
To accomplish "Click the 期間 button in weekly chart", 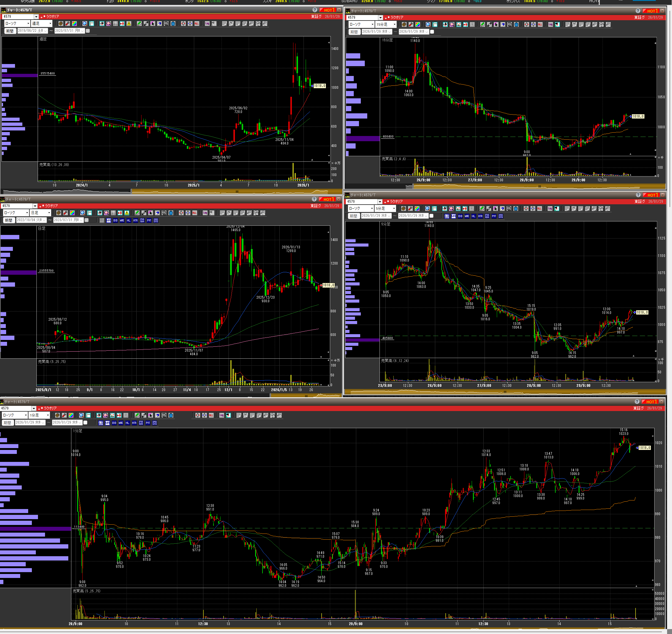I will point(10,31).
